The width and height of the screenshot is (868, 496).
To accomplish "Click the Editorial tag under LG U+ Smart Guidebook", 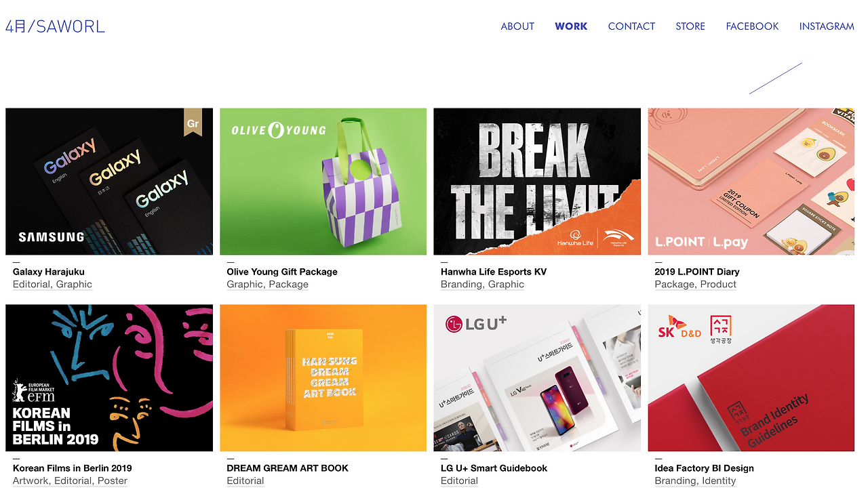I will tap(459, 481).
